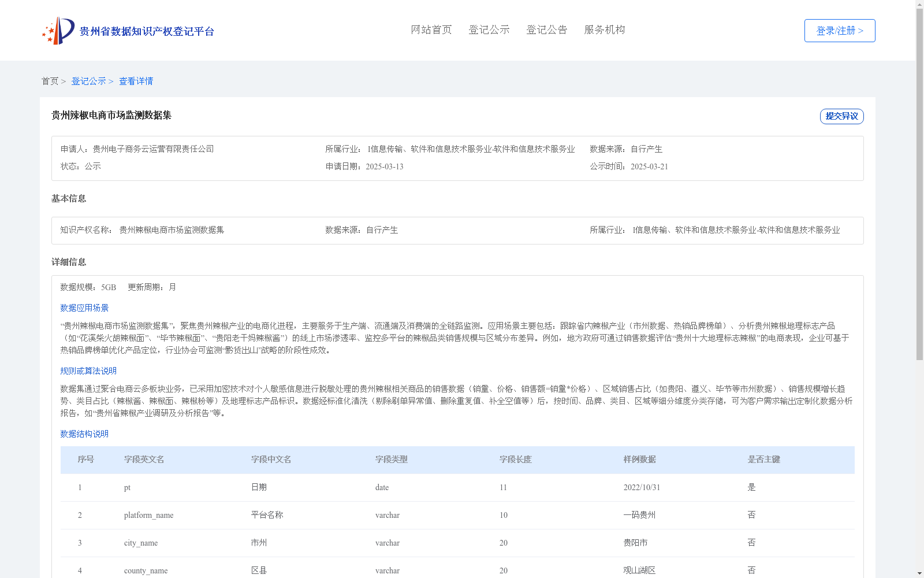
Task: Select applicant text 贵州电子商务云运营有限责任公司
Action: coord(153,149)
